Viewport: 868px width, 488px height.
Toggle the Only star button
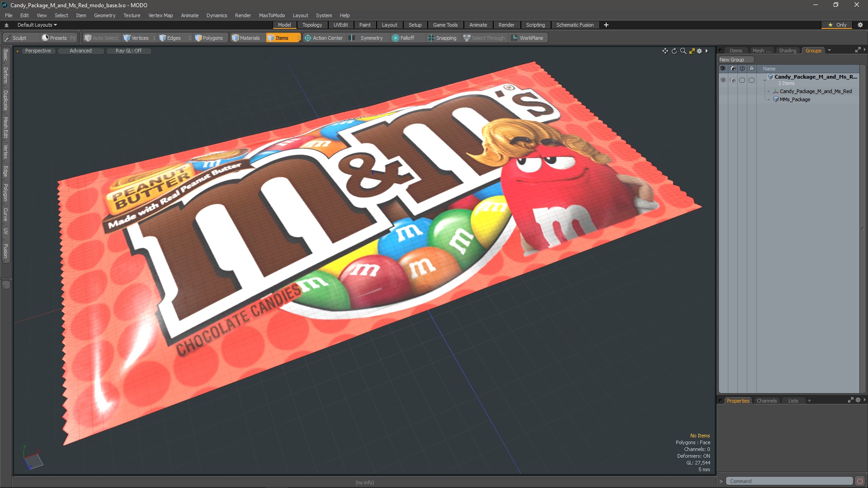[x=837, y=25]
